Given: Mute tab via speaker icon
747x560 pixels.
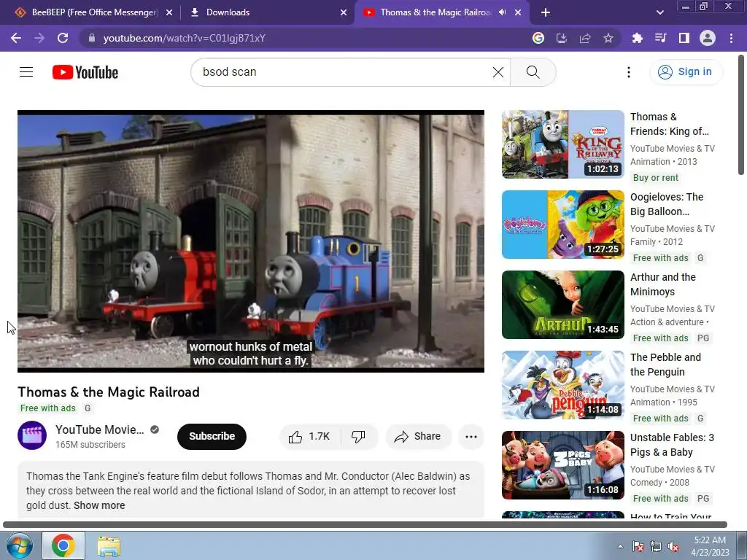Looking at the screenshot, I should (x=502, y=12).
